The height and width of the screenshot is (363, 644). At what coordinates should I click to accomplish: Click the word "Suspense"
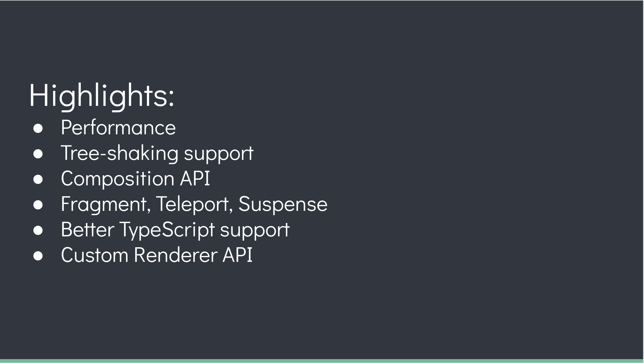coord(283,204)
